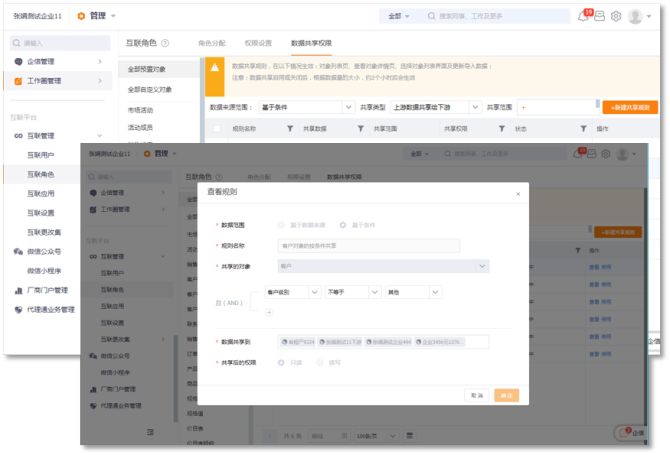Switch to the 角色分配 tab

[x=212, y=43]
